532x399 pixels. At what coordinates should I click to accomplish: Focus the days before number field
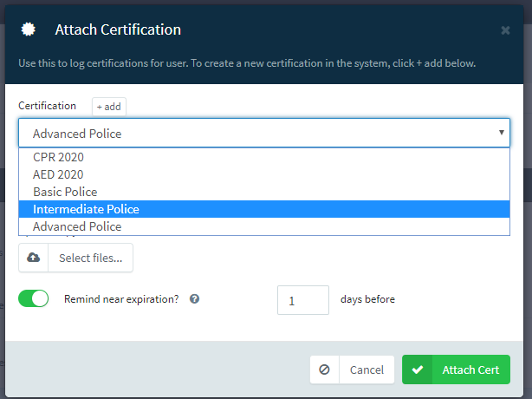click(302, 300)
